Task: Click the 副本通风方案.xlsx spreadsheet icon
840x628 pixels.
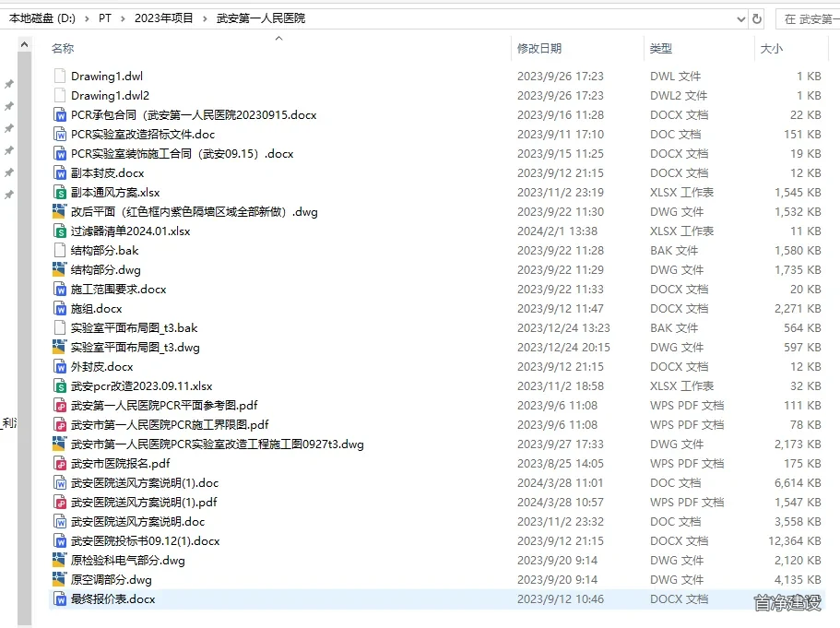Action: tap(60, 193)
